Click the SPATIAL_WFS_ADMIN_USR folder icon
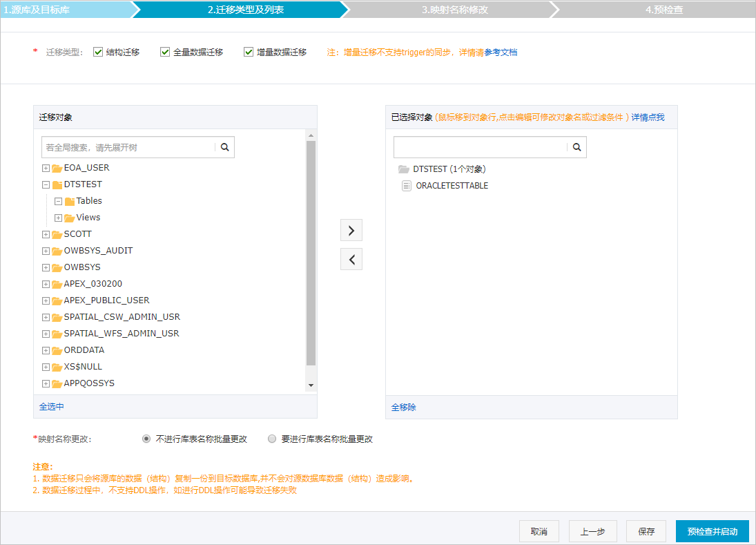 point(57,334)
